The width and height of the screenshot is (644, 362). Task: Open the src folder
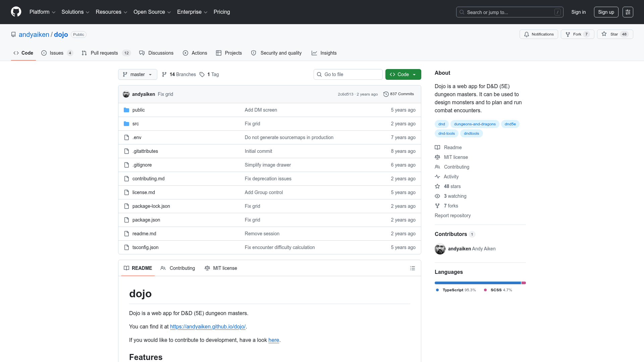(x=136, y=124)
